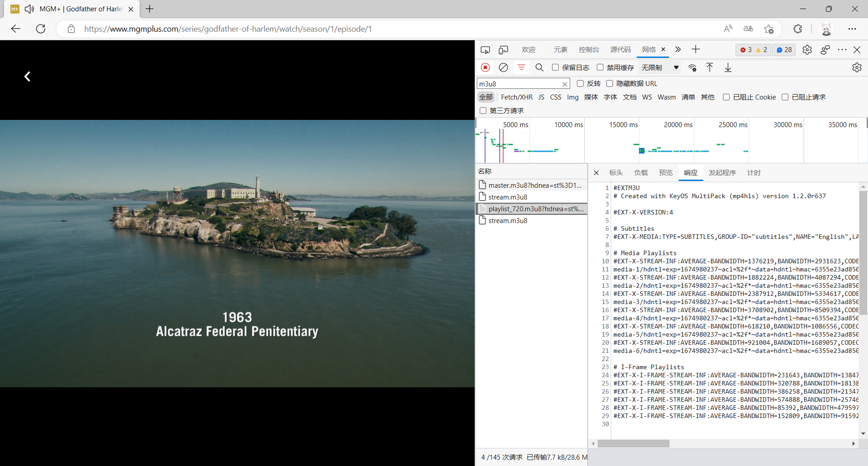The width and height of the screenshot is (868, 466).
Task: Open search in the network panel
Action: click(539, 67)
